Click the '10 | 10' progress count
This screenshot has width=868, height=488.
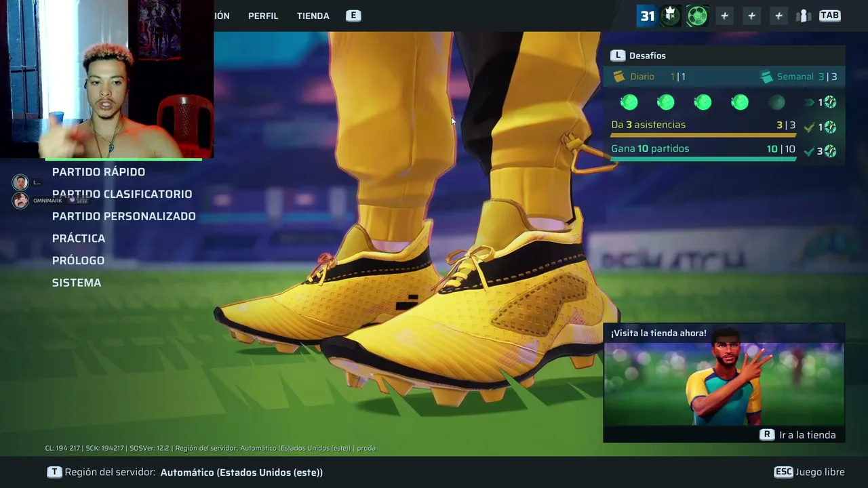coord(781,149)
